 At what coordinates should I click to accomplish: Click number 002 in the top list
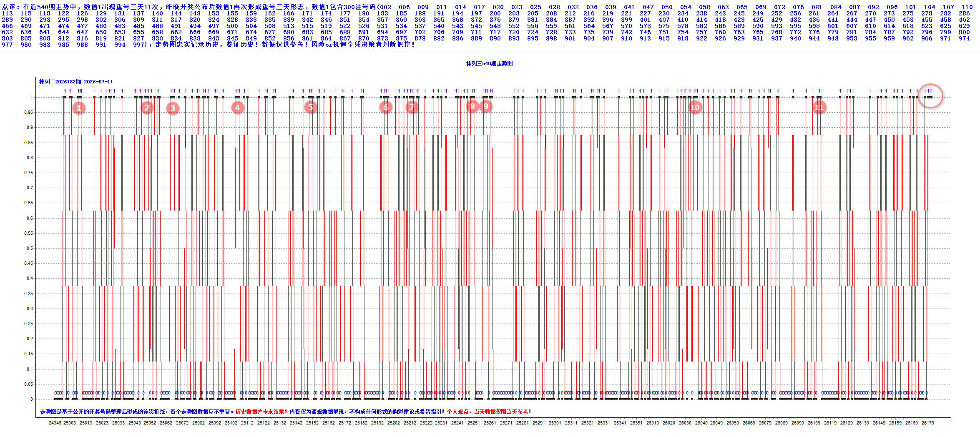385,7
